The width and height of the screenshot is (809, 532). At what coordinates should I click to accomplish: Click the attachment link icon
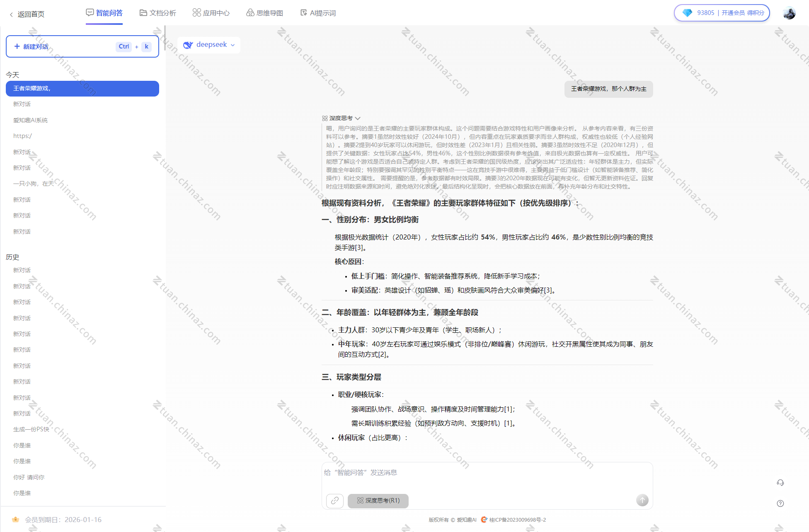335,501
